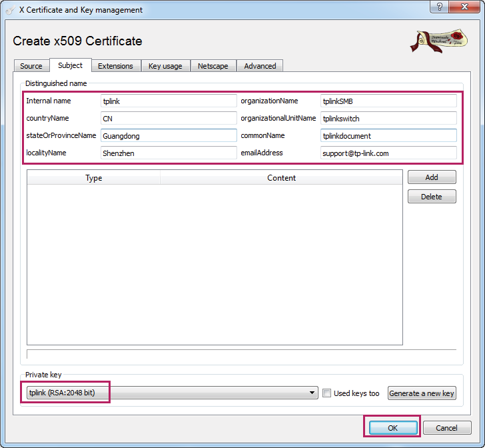Click the Type column header
The width and height of the screenshot is (485, 448).
pos(94,178)
